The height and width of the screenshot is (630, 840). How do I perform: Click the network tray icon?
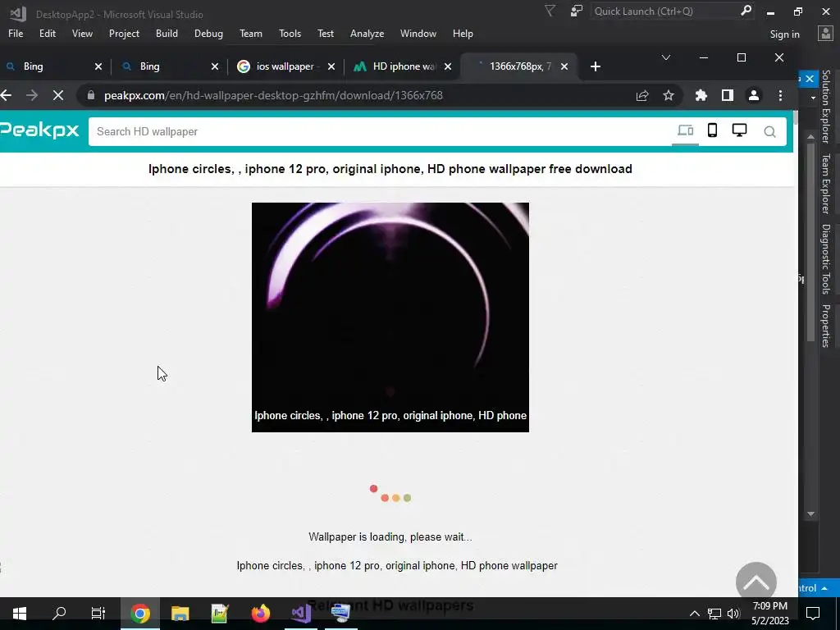[x=714, y=614]
